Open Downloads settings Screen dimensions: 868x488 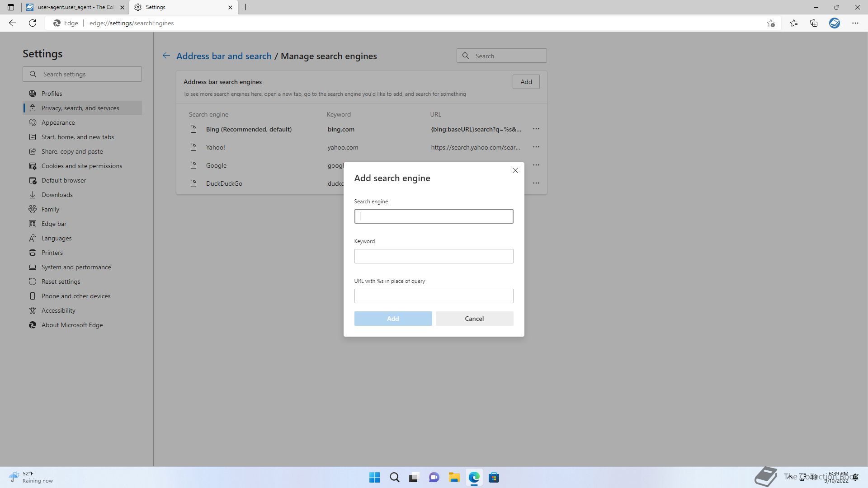tap(82, 195)
